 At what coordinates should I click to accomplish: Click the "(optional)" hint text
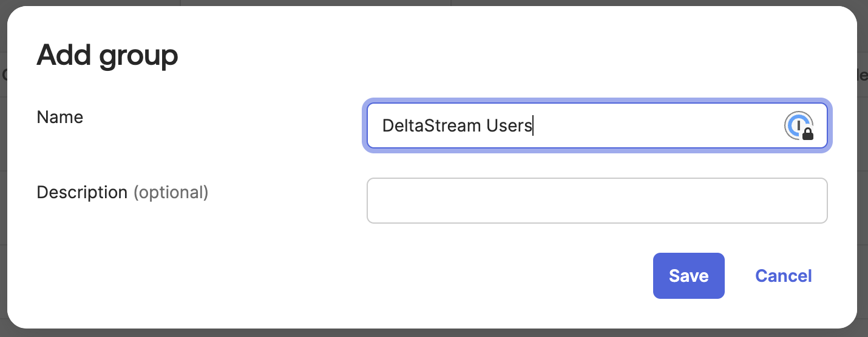[171, 193]
